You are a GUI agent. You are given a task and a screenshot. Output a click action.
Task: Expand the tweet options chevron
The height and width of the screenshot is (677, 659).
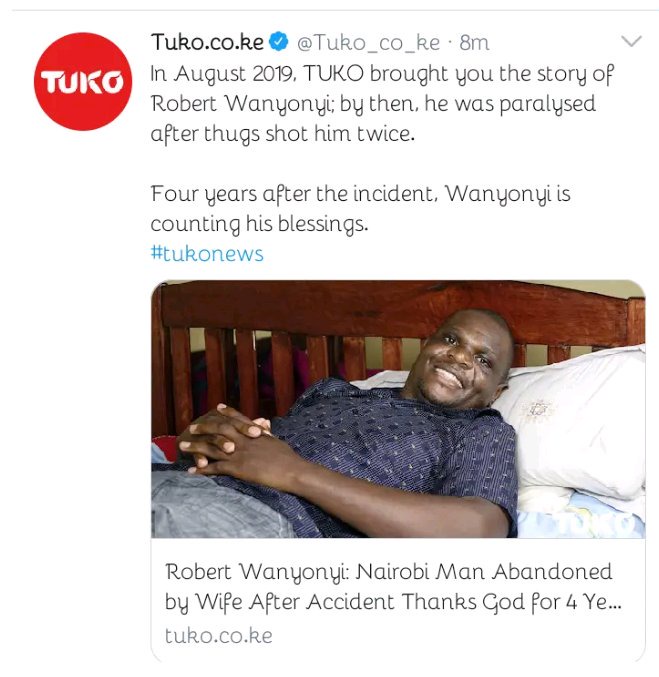click(631, 41)
